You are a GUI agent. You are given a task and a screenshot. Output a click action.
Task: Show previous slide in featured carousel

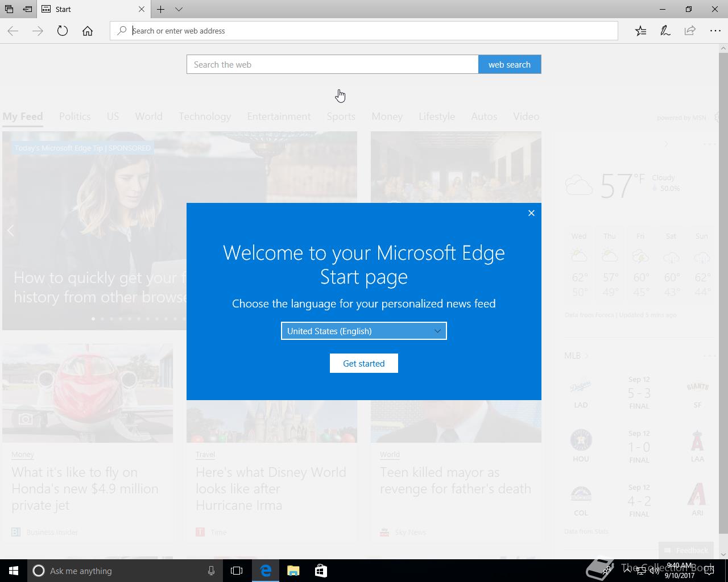coord(11,231)
